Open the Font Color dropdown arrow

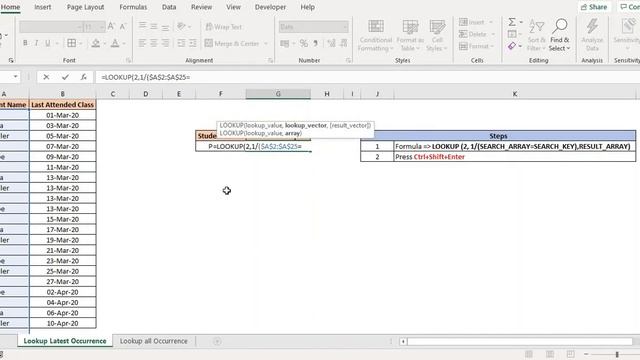[x=124, y=44]
